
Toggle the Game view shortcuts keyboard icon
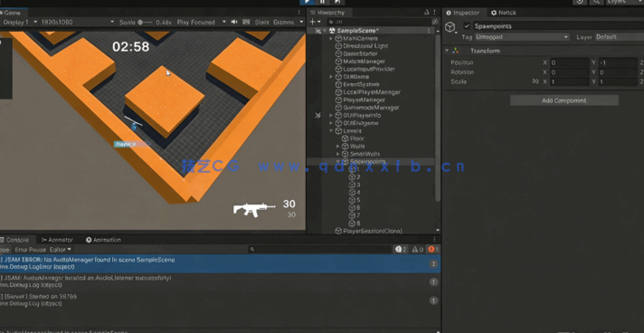(x=246, y=23)
